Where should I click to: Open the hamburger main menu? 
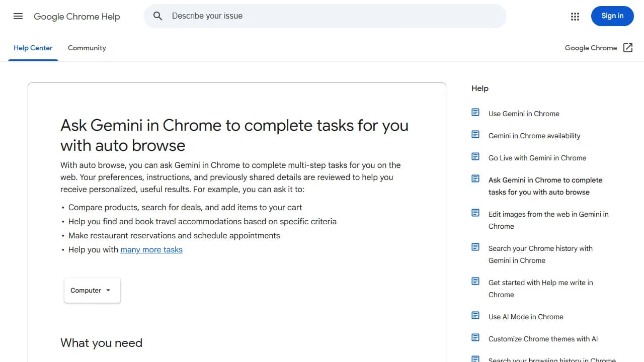[x=18, y=16]
